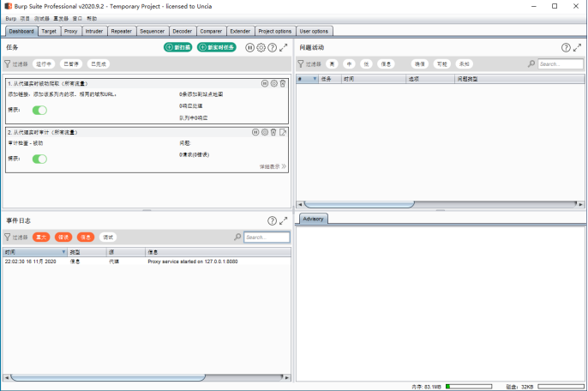Viewport: 588px width, 391px height.
Task: Focus the Issue activity Search field
Action: (x=561, y=63)
